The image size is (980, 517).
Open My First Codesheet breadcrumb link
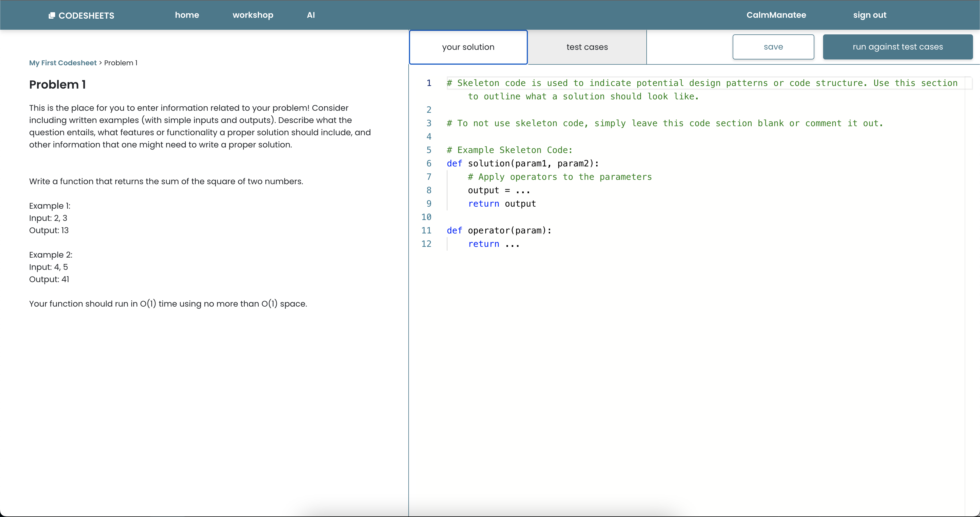pos(63,63)
